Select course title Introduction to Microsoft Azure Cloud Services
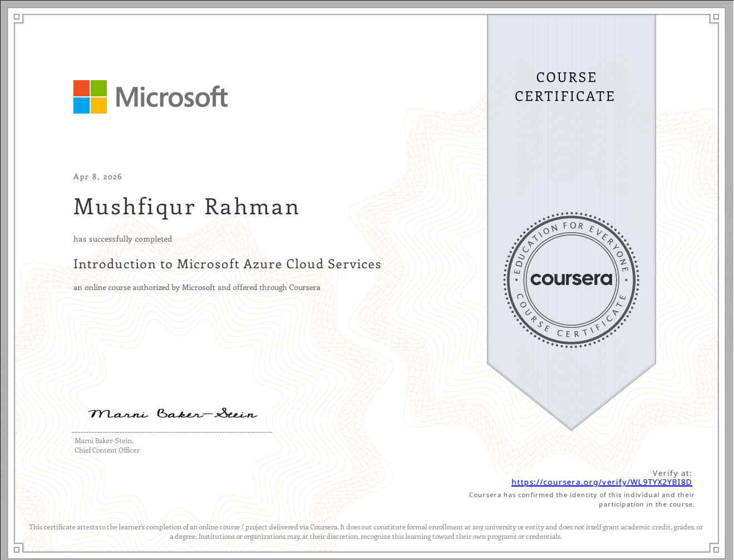 (227, 264)
